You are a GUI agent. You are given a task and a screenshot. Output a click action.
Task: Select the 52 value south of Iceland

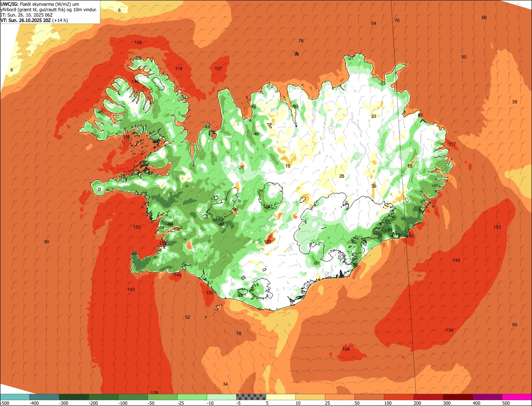[x=187, y=318]
